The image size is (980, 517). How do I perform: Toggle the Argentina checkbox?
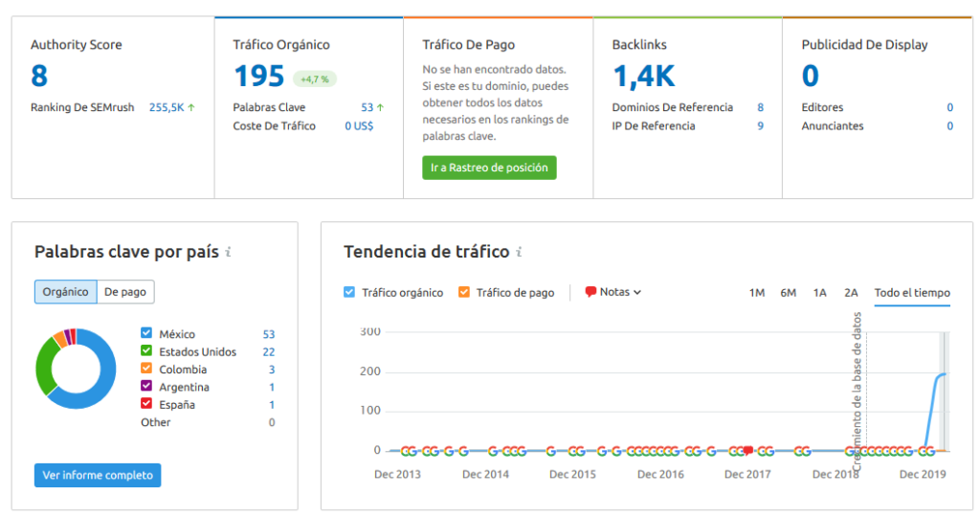point(146,386)
